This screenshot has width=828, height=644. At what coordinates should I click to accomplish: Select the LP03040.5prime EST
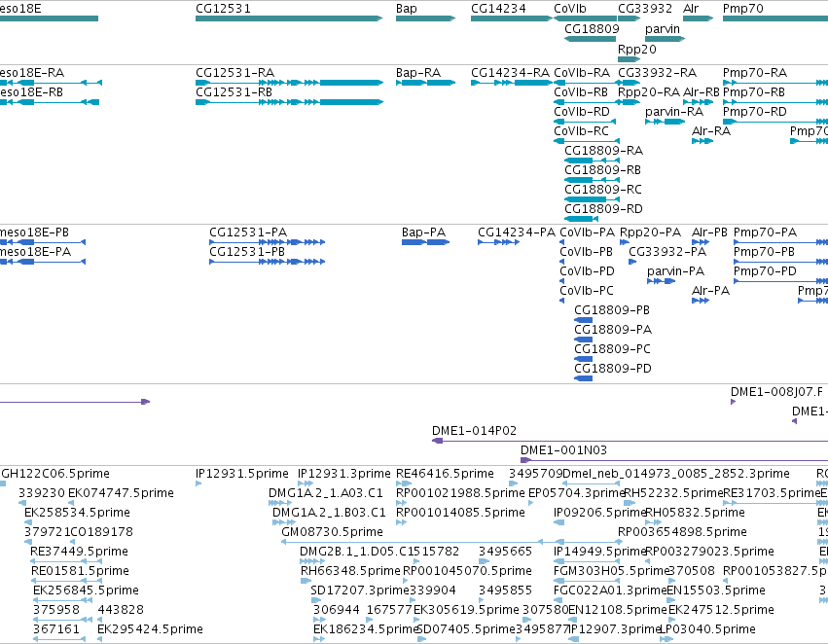tap(666, 639)
